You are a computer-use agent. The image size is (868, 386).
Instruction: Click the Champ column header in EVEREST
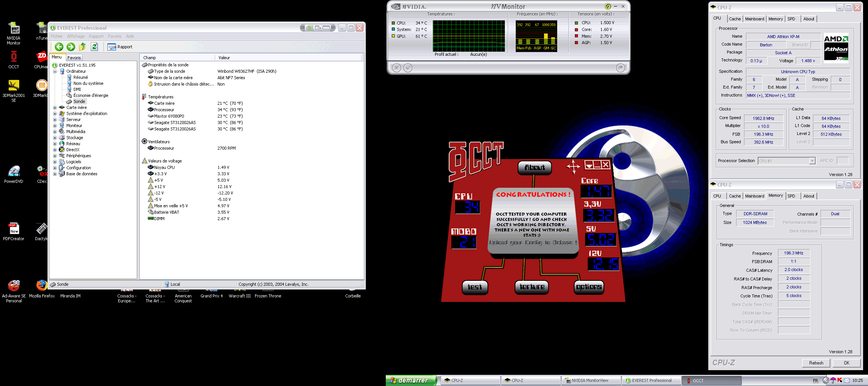pos(178,58)
